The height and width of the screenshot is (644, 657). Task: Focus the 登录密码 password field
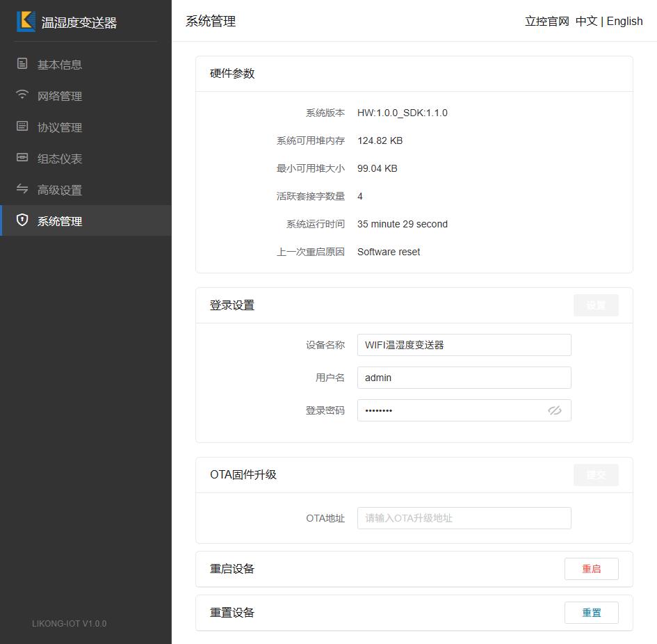pos(464,410)
